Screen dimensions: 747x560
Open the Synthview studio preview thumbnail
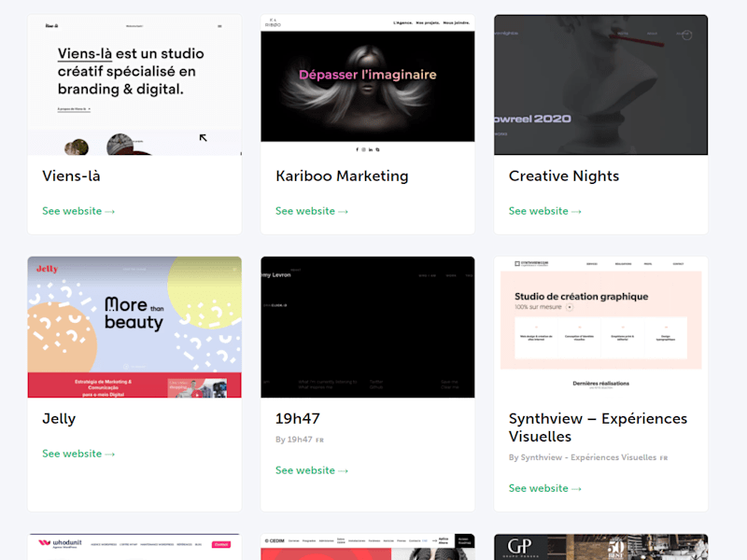point(600,328)
